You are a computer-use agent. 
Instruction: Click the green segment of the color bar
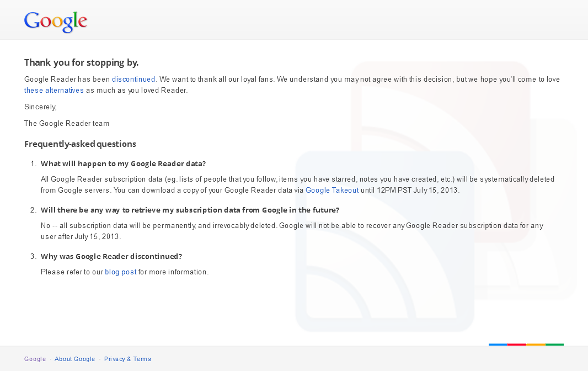coord(554,344)
